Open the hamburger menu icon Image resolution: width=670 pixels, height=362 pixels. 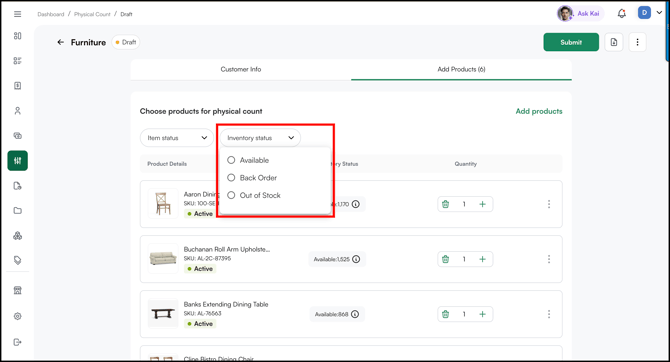18,14
